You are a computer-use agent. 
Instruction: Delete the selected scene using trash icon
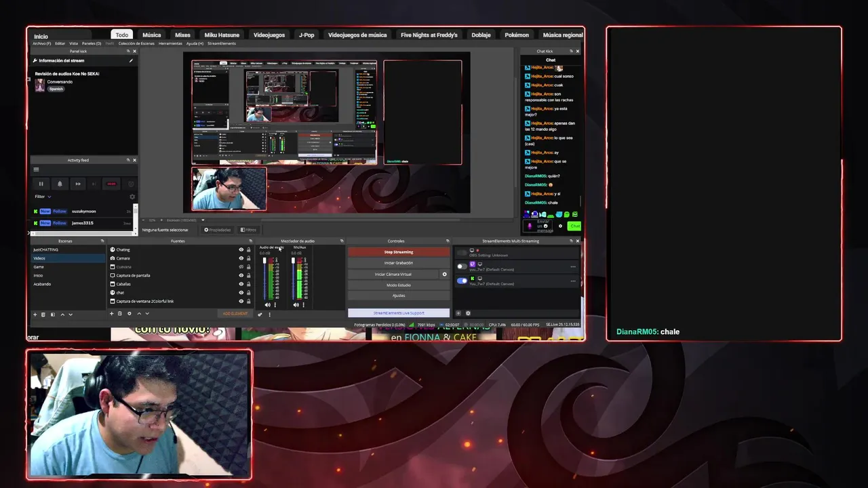point(43,314)
